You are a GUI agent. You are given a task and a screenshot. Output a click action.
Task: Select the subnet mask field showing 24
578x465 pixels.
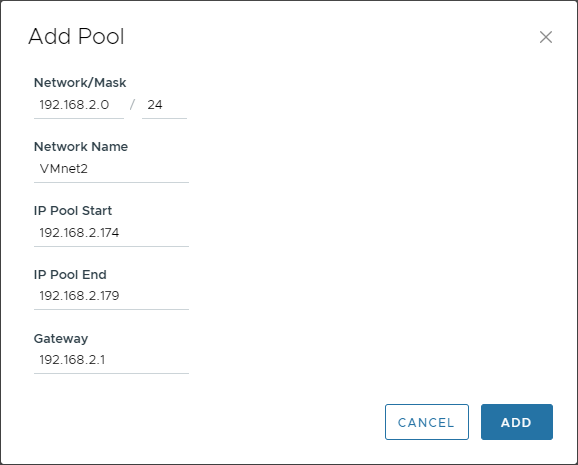164,105
